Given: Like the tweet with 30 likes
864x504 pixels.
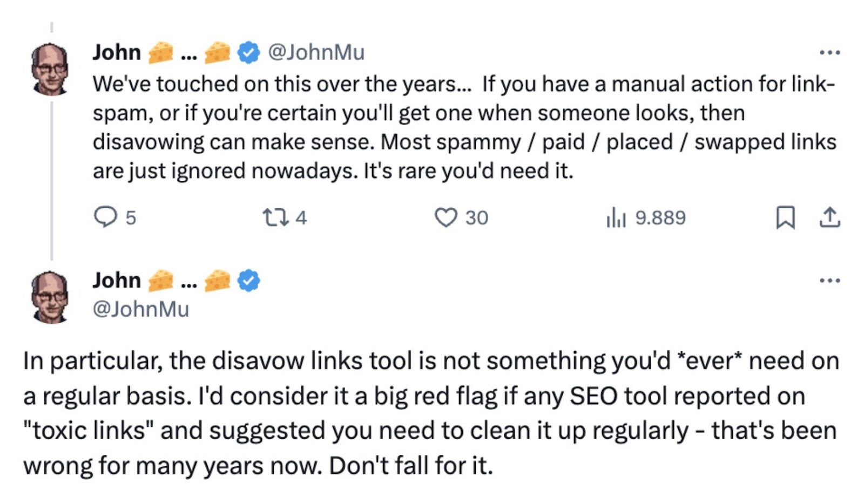Looking at the screenshot, I should [447, 218].
